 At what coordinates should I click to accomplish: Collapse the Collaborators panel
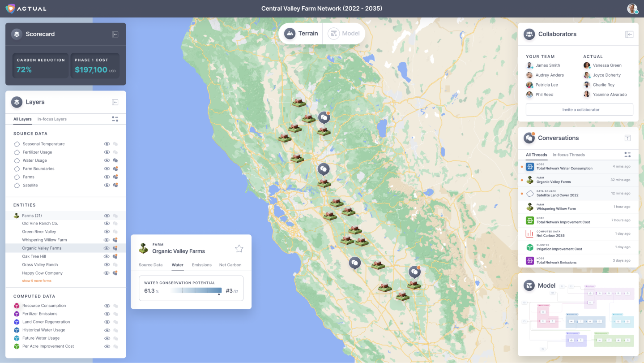629,35
